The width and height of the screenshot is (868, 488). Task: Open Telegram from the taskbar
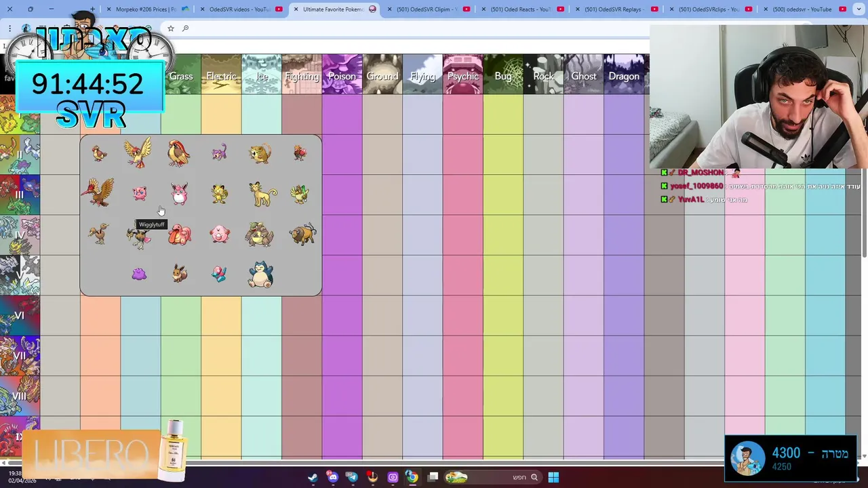coord(352,477)
